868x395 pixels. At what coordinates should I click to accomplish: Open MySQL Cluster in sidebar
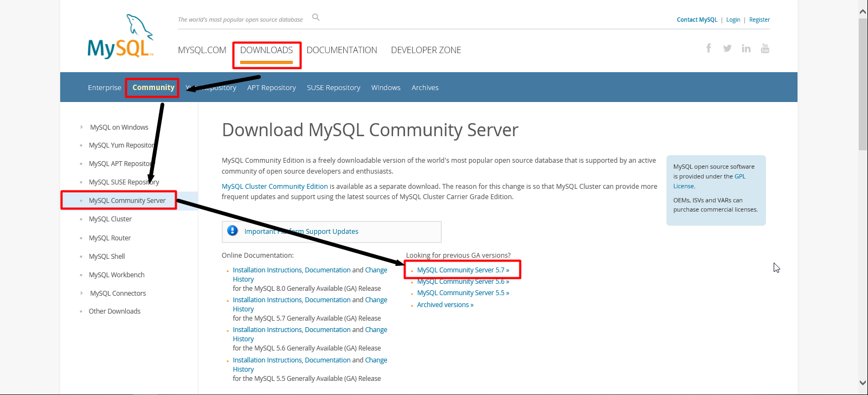click(110, 219)
